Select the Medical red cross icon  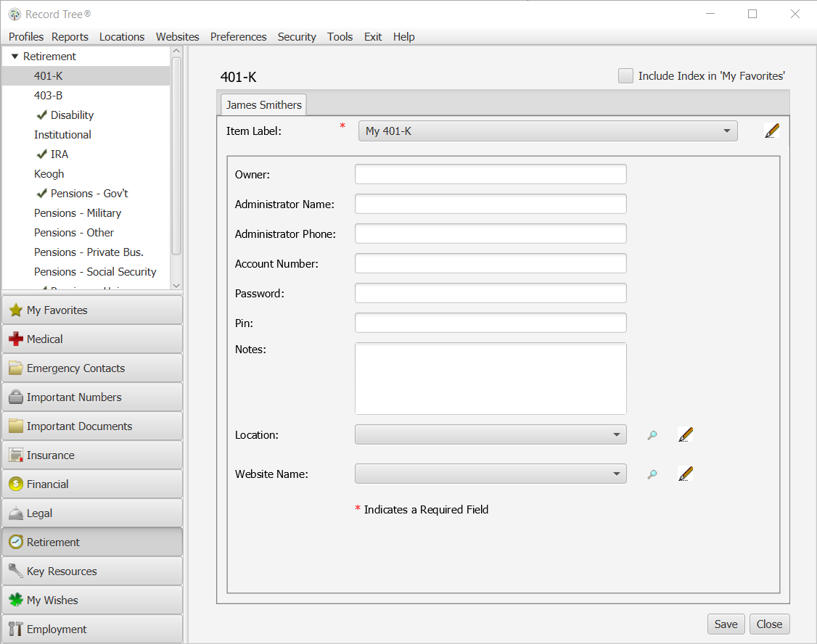point(16,339)
